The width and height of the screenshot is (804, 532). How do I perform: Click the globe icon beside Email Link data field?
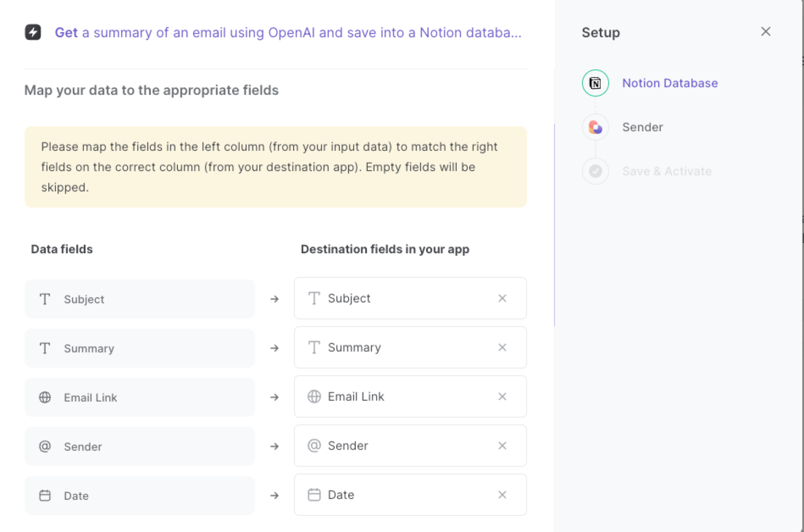click(45, 397)
